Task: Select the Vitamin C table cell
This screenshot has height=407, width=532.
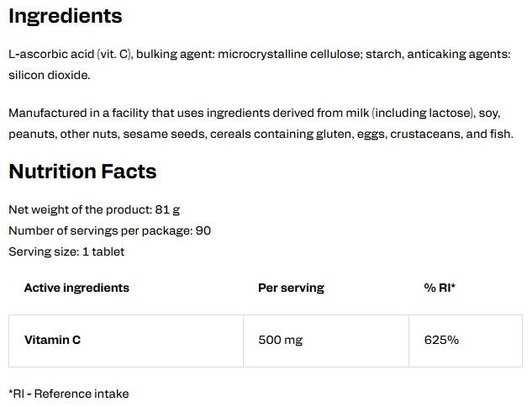Action: [126, 341]
